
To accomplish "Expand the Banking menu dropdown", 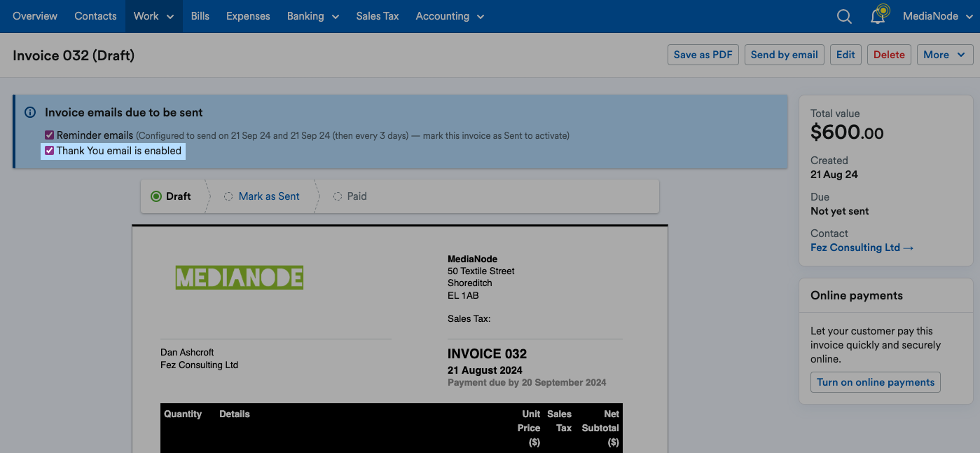I will tap(312, 16).
